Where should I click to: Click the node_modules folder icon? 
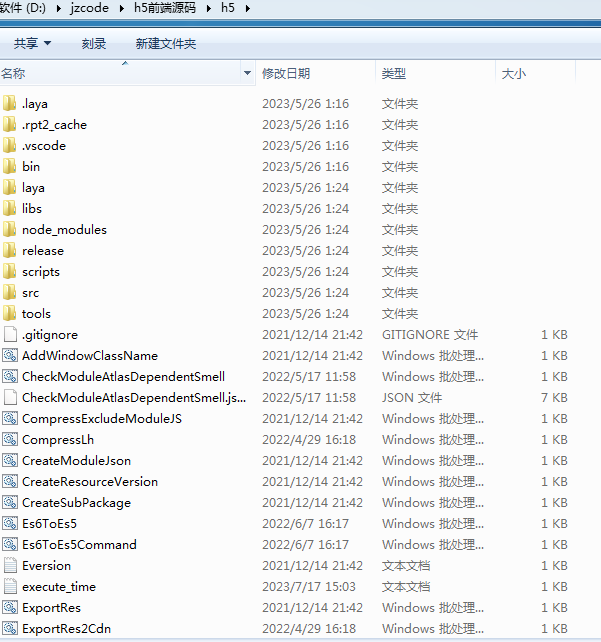click(10, 229)
